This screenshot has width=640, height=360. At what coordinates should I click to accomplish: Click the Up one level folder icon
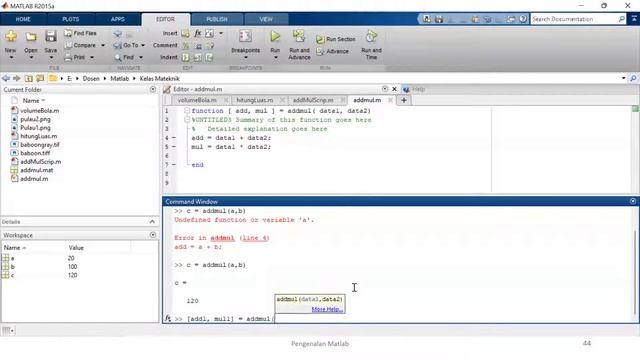click(29, 78)
